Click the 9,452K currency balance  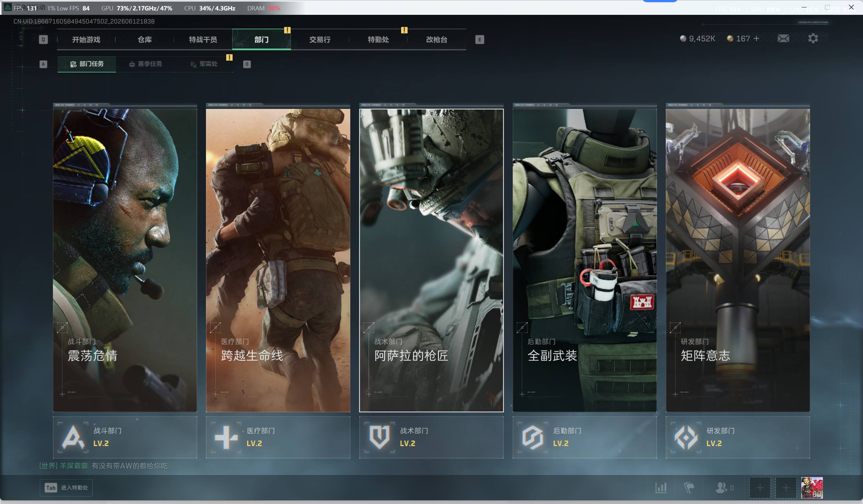[x=697, y=39]
